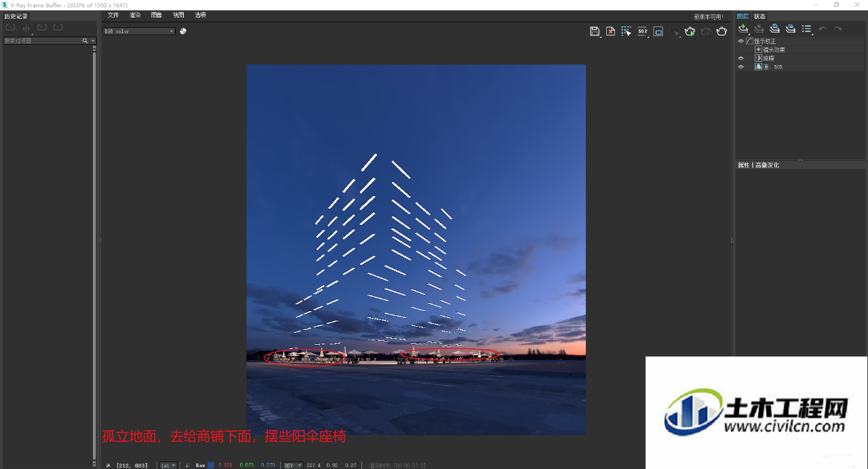Click the load history image checkmark icon
The height and width of the screenshot is (469, 868).
[x=42, y=28]
